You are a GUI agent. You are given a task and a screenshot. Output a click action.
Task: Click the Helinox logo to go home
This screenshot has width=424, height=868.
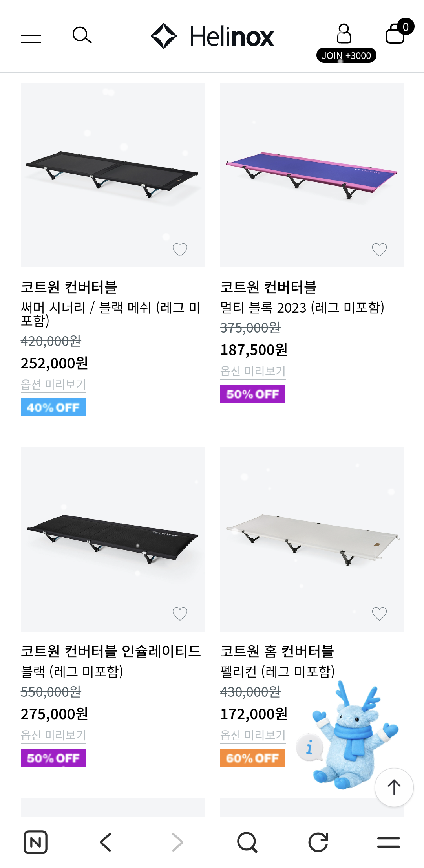pyautogui.click(x=212, y=36)
